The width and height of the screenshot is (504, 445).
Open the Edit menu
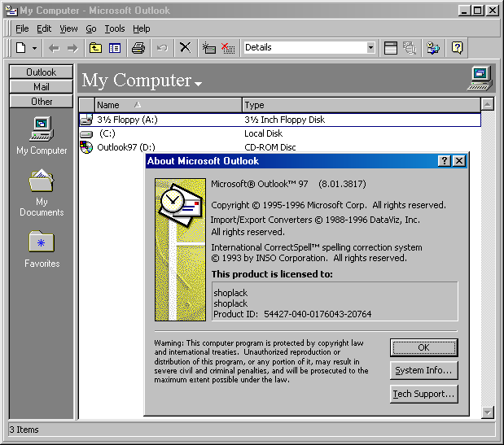coord(44,28)
